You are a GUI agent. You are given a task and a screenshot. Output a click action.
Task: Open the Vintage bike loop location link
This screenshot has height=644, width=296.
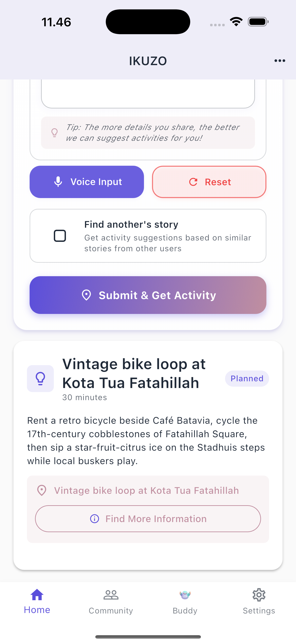point(146,490)
